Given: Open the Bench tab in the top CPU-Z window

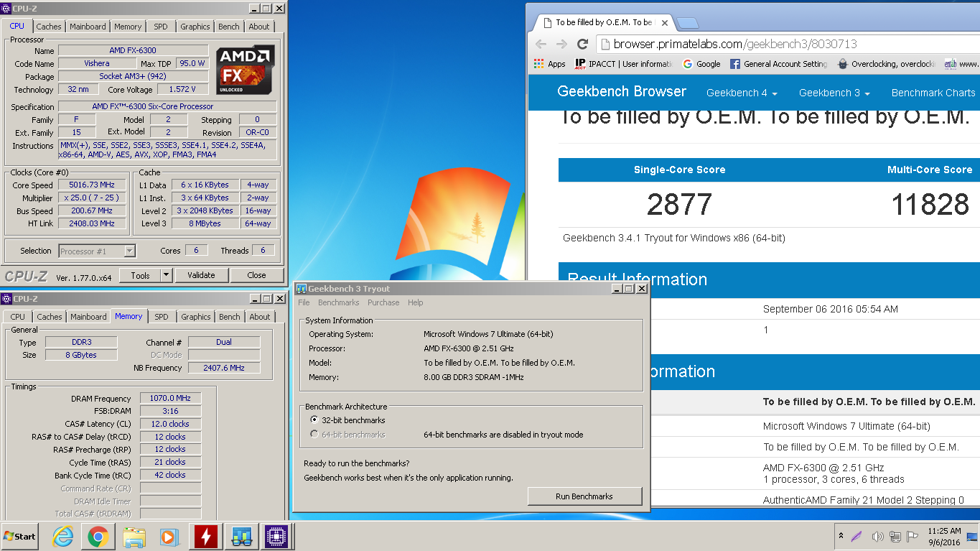Looking at the screenshot, I should pos(229,27).
